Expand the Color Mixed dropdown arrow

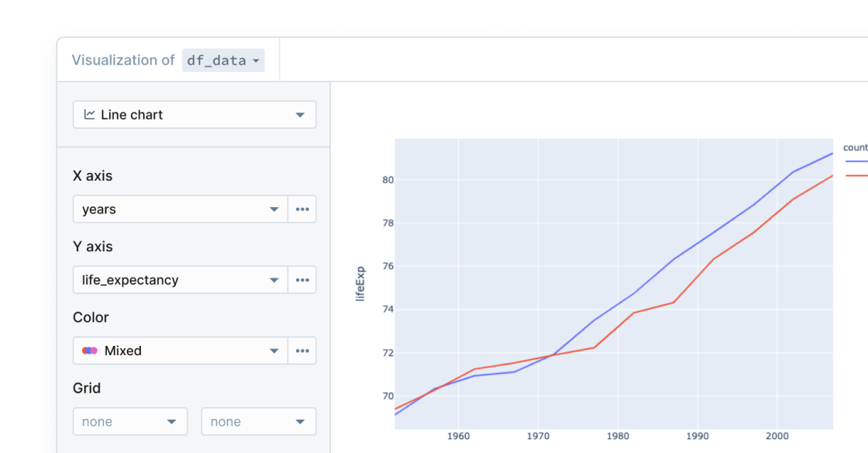274,351
